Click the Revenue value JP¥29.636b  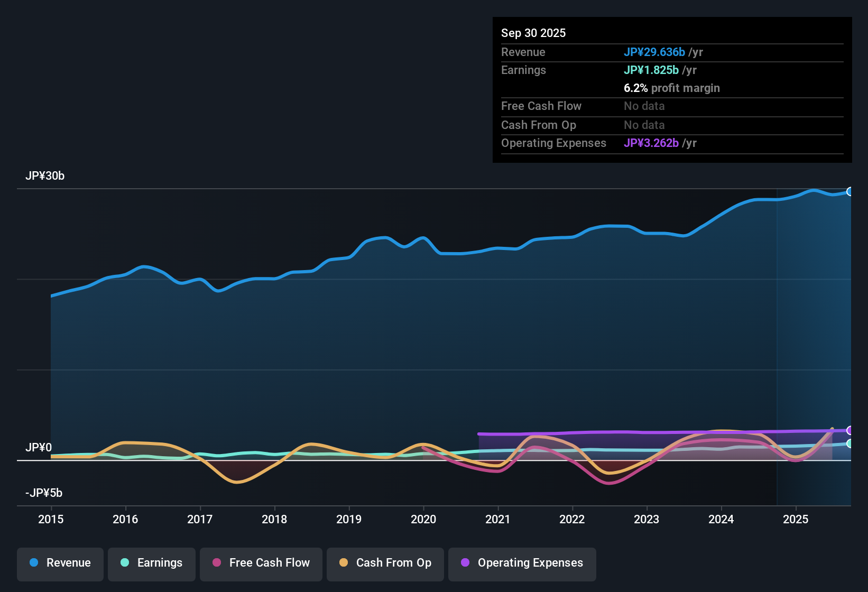coord(654,52)
